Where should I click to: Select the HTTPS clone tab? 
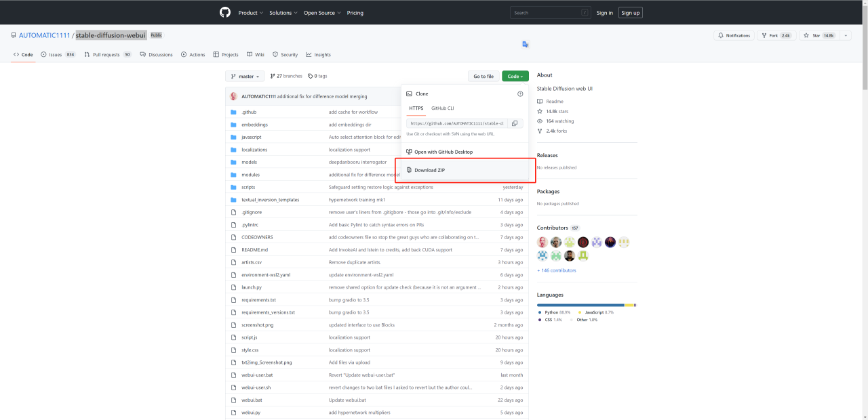(x=416, y=108)
